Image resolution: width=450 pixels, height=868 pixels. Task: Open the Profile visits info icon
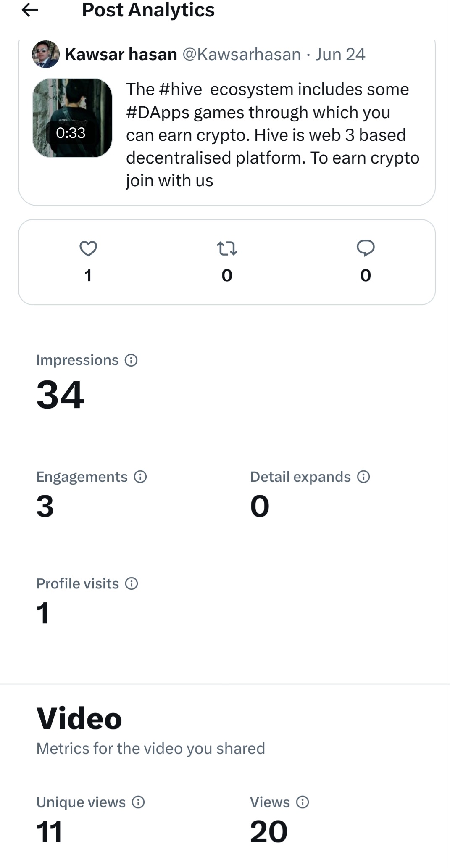132,583
